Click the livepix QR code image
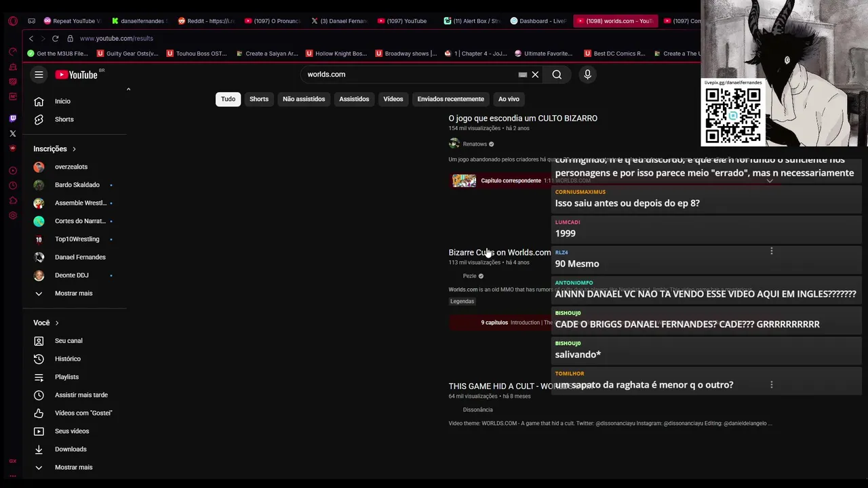This screenshot has height=488, width=868. tap(733, 115)
